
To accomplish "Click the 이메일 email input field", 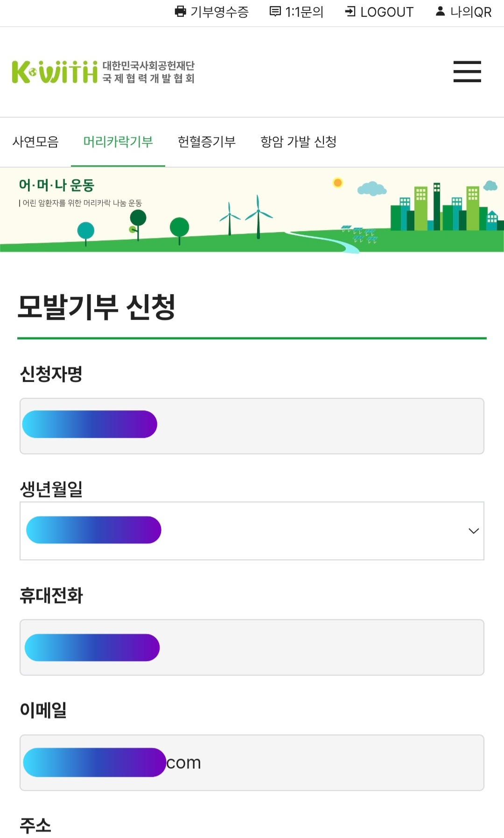I will point(327,762).
